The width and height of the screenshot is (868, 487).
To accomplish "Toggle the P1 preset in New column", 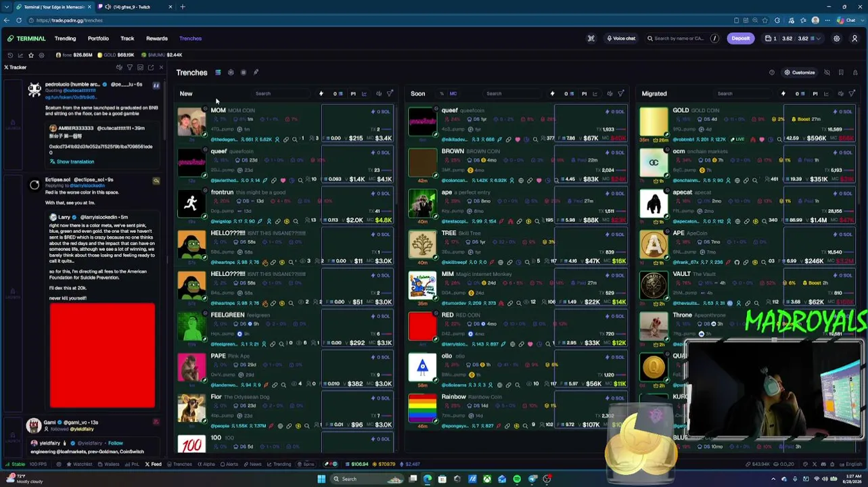I will point(353,94).
